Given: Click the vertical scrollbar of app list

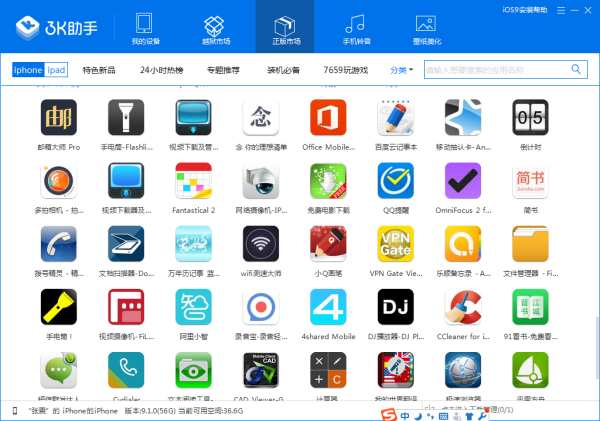Looking at the screenshot, I should point(597,346).
